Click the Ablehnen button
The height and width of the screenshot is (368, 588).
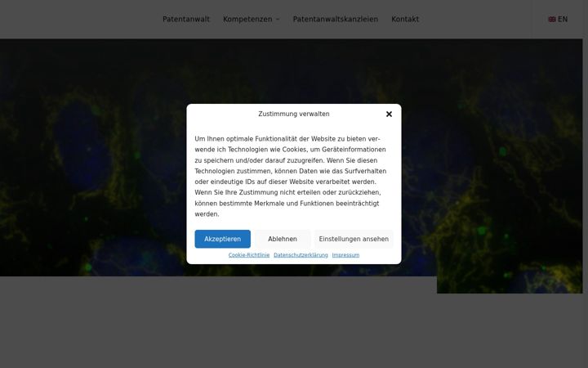pos(283,239)
